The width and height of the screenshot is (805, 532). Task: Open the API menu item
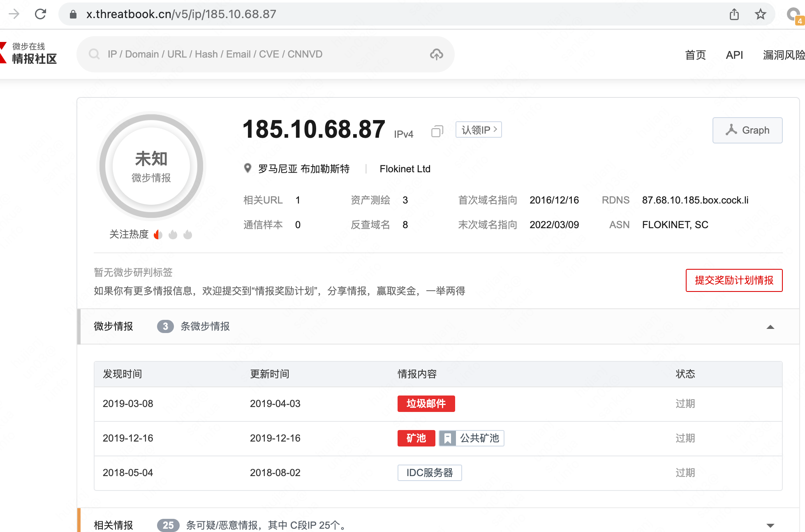(734, 55)
